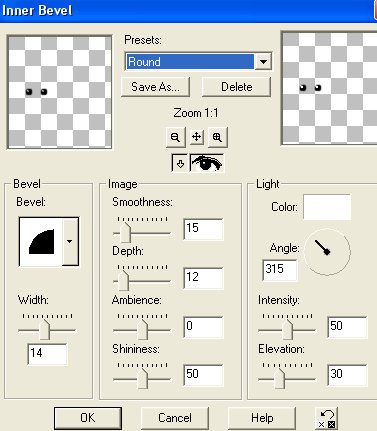Confirm with the OK button
Viewport: 377px width, 431px height.
tap(88, 418)
